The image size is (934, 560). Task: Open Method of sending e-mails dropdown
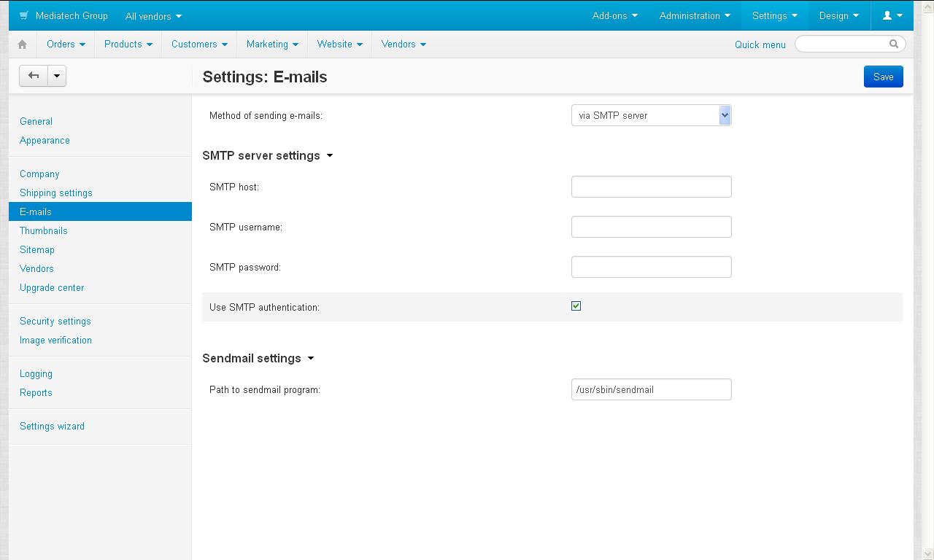tap(651, 115)
